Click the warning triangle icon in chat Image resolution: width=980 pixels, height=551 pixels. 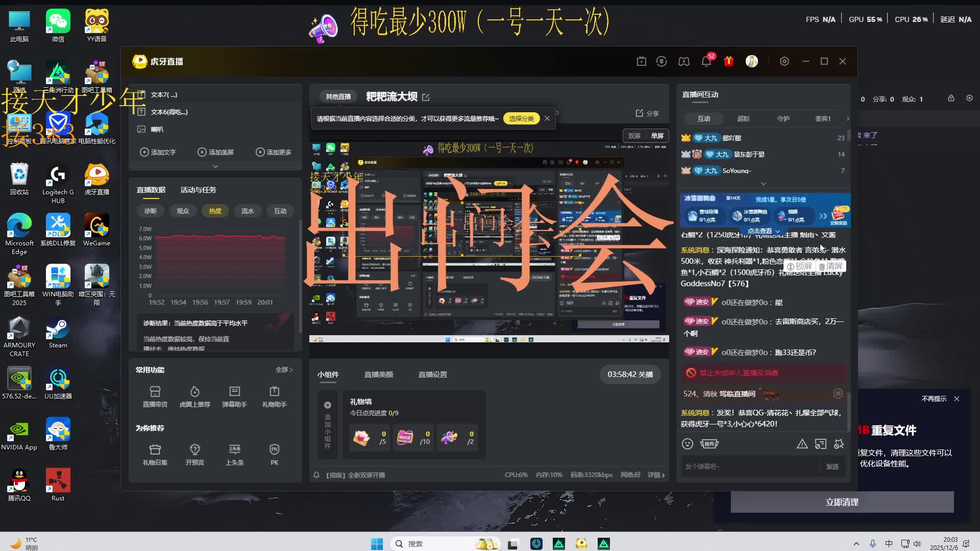pos(802,444)
